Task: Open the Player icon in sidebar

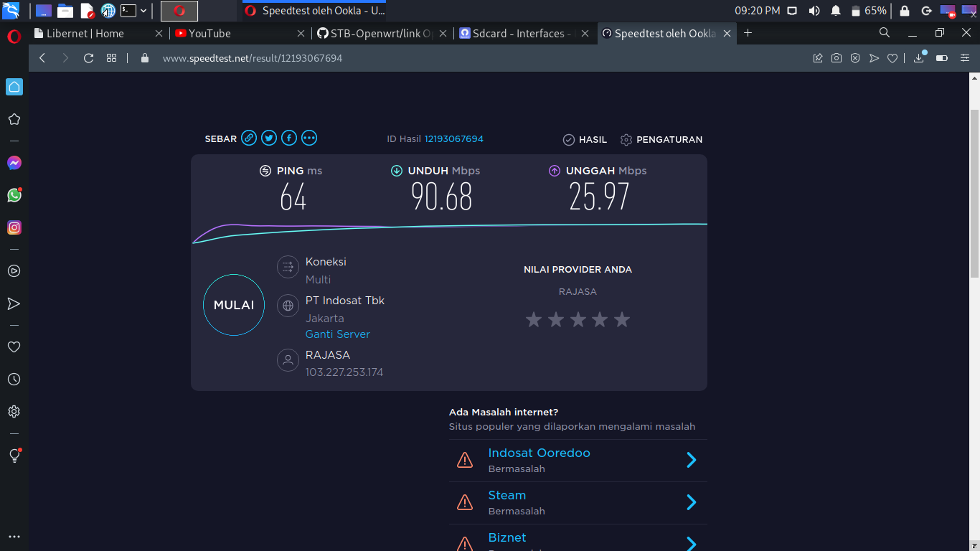Action: click(x=14, y=271)
